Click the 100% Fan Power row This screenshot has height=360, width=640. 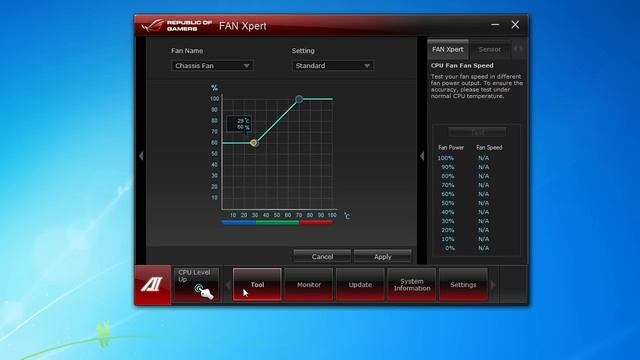point(464,158)
